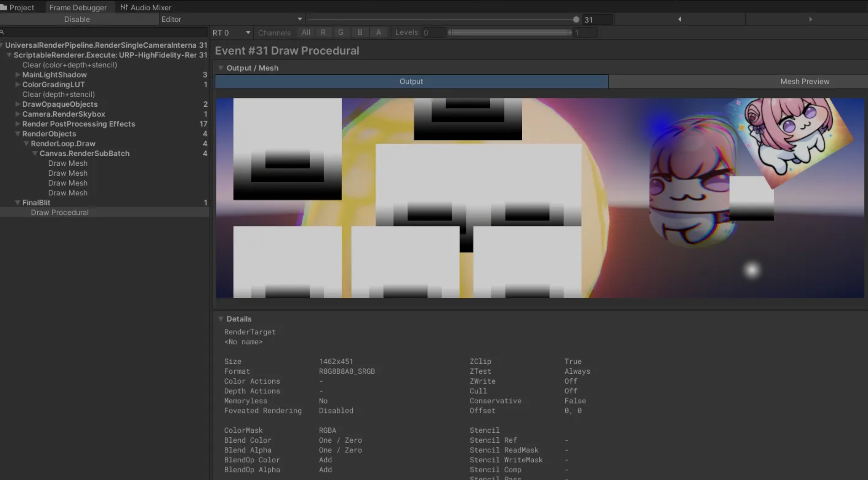Enable only the G channel

(340, 32)
